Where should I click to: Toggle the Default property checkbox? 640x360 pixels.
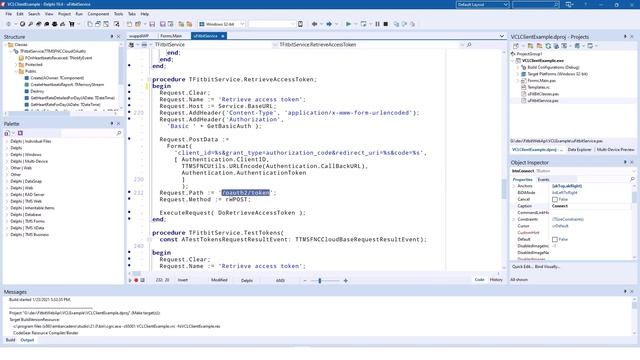pyautogui.click(x=555, y=239)
